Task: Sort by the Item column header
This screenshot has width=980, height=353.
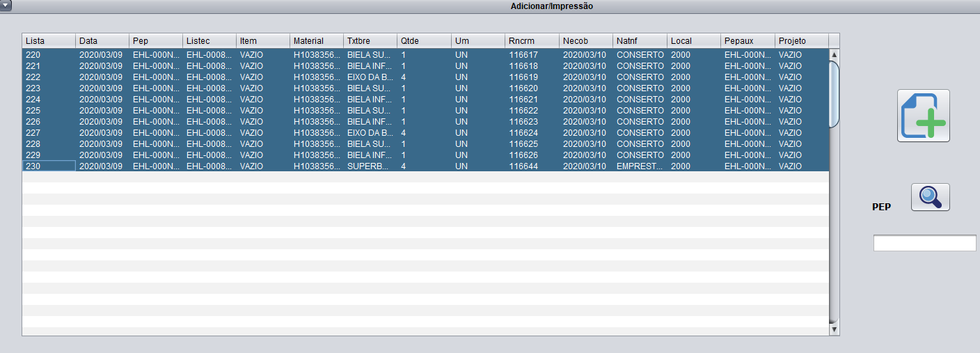Action: (x=263, y=41)
